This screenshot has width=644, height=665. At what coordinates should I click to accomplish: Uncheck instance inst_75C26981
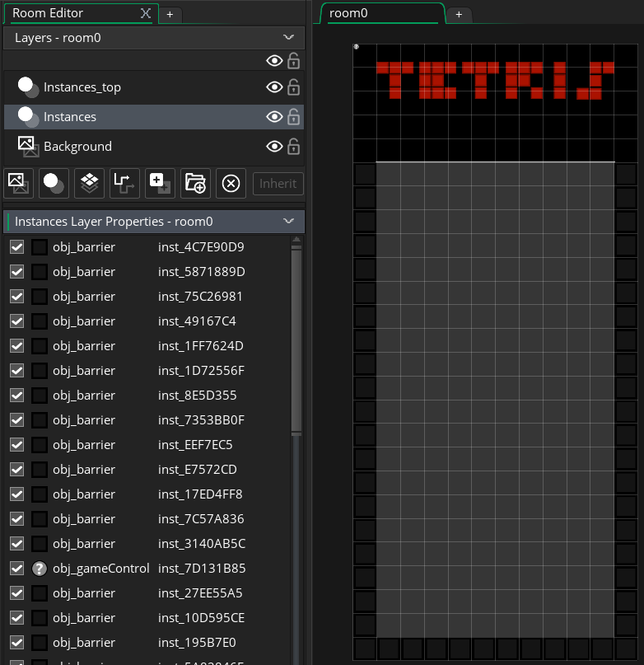coord(17,297)
